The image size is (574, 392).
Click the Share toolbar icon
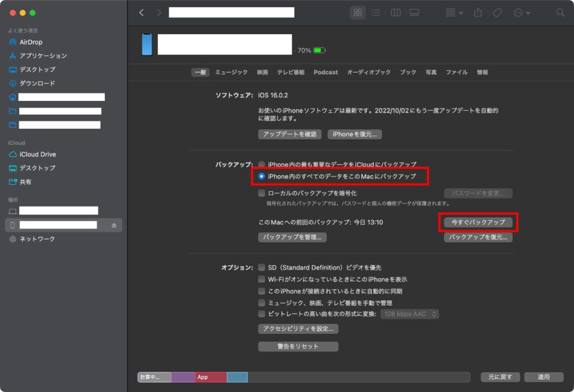click(478, 12)
